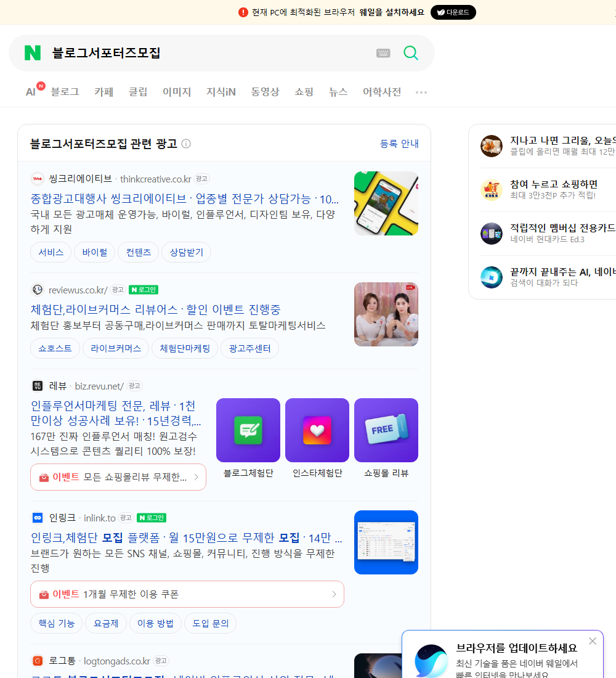The height and width of the screenshot is (678, 616).
Task: Click the N 로그인 badge on reviewus ad
Action: tap(144, 290)
